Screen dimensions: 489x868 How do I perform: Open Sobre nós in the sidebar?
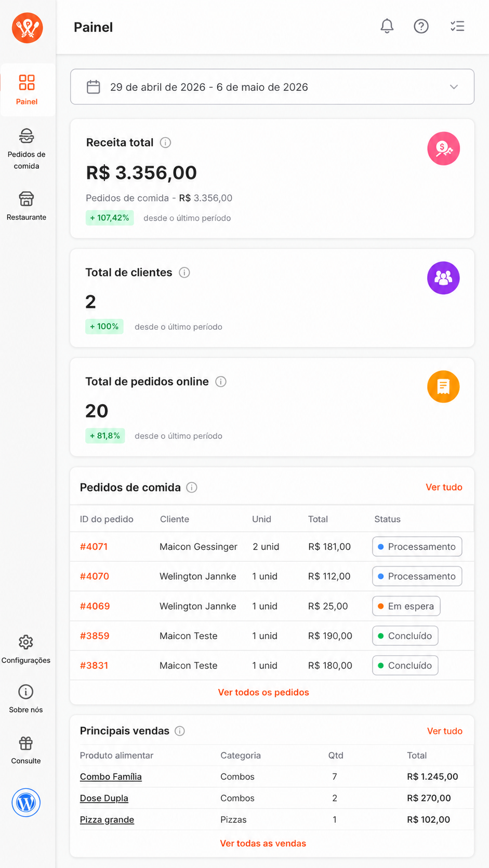click(26, 699)
